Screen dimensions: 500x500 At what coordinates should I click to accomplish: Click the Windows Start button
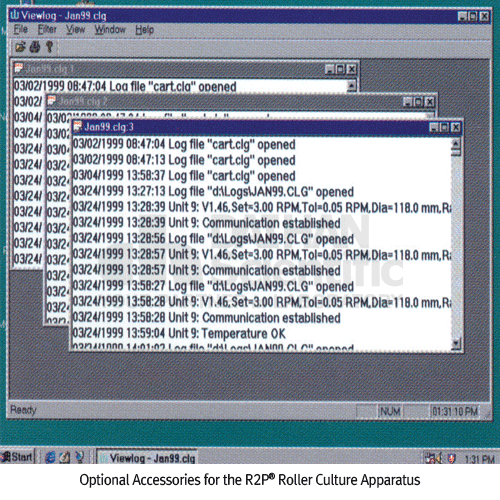coord(17,457)
